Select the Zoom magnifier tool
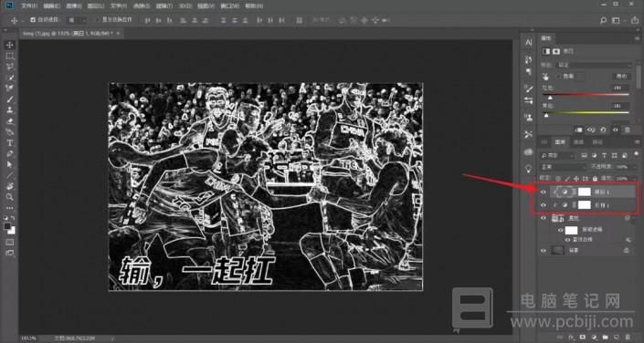 [9, 197]
